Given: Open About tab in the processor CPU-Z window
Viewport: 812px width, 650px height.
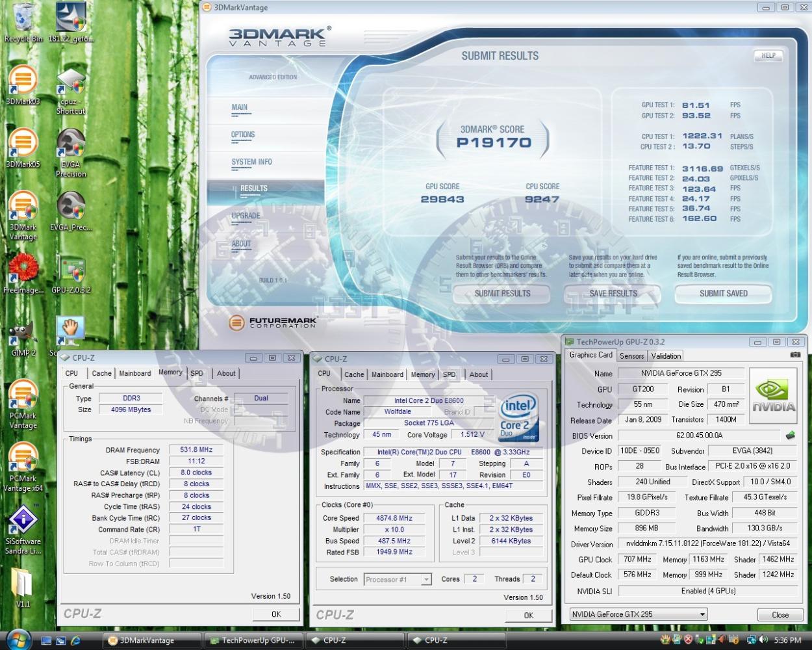Looking at the screenshot, I should click(479, 374).
